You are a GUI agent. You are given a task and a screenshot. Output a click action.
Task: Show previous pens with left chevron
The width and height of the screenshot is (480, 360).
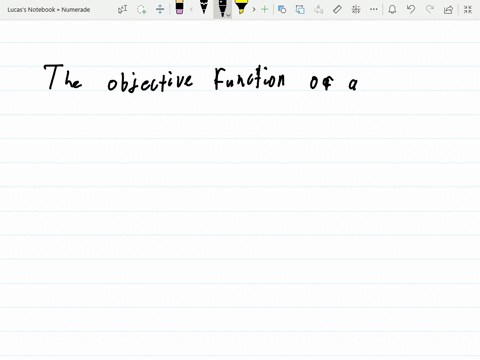(191, 9)
